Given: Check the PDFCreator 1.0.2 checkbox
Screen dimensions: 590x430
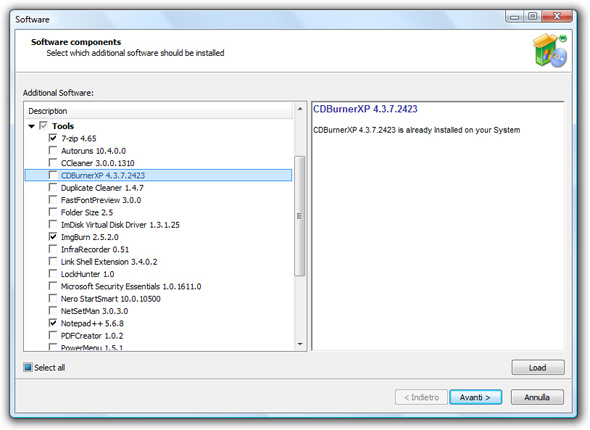Looking at the screenshot, I should click(x=53, y=335).
